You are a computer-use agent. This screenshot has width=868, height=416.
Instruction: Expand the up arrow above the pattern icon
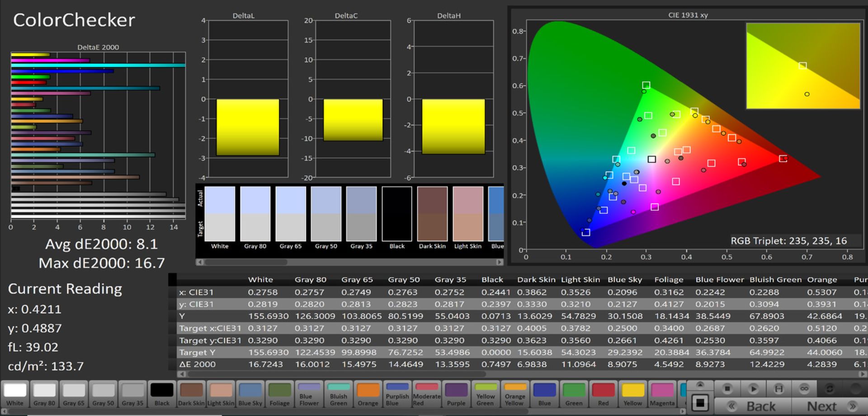coord(700,385)
